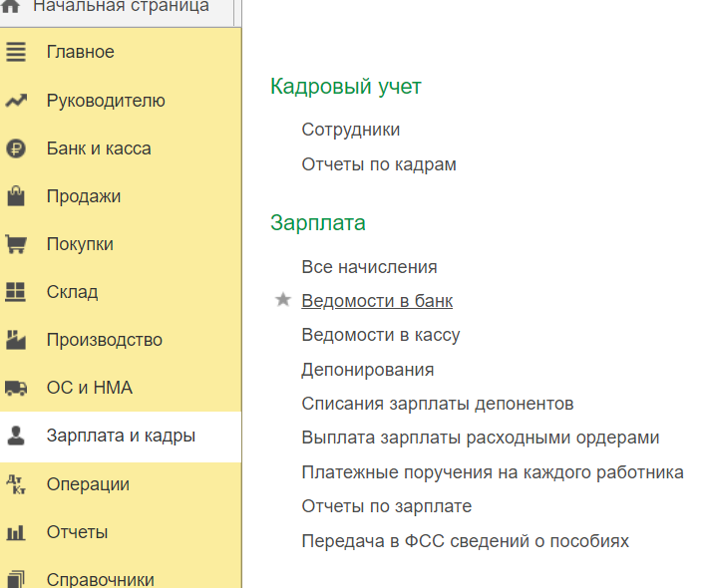Image resolution: width=711 pixels, height=588 pixels.
Task: Click the truck icon for ОС и НМА
Action: (x=16, y=388)
